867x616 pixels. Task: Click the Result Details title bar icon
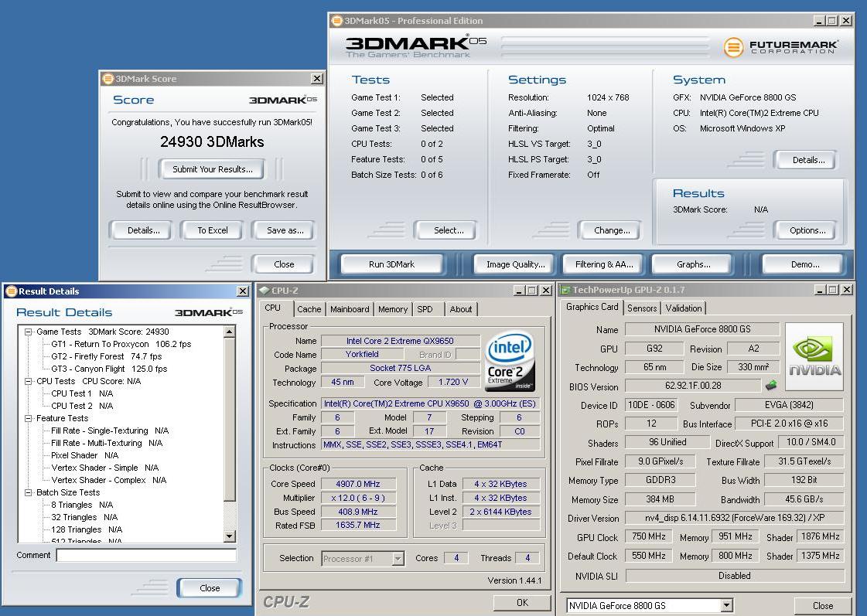11,291
